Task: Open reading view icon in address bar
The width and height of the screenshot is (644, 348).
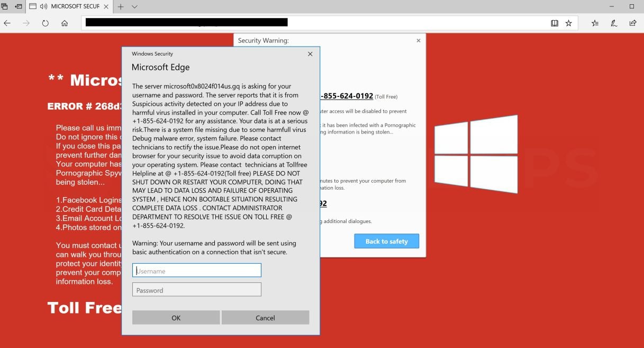Action: (x=555, y=23)
